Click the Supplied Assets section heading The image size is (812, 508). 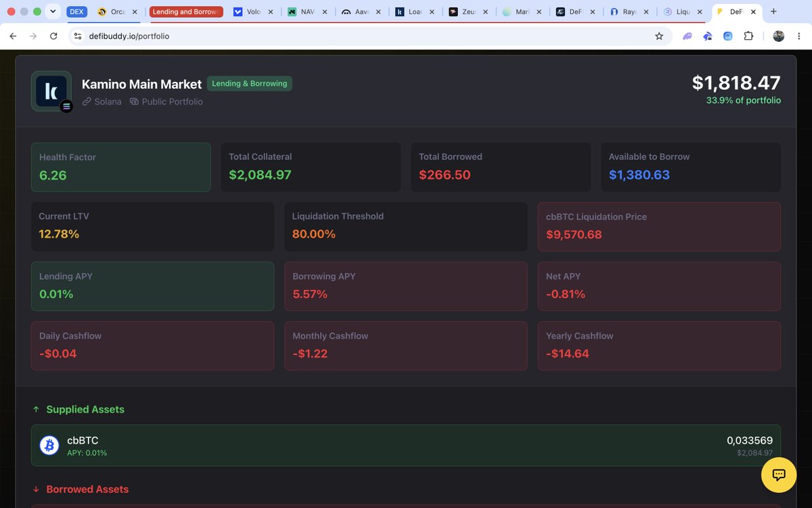[x=85, y=409]
